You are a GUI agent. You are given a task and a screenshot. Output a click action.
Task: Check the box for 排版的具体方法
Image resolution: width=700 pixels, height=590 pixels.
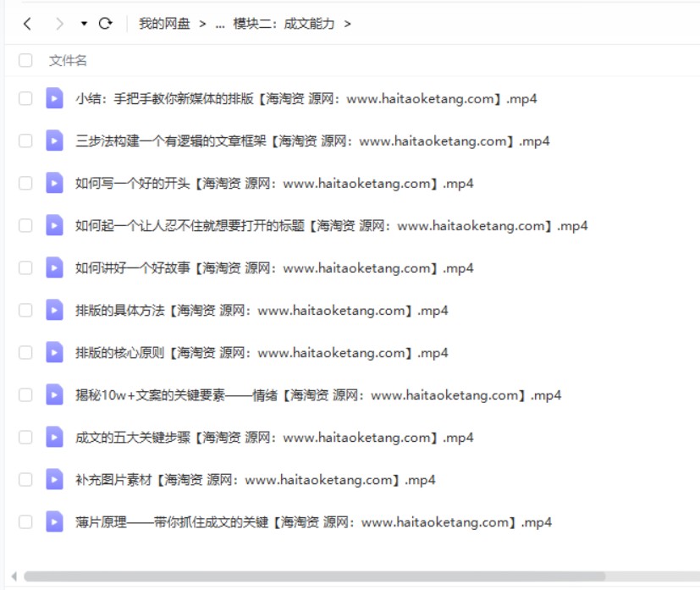[x=25, y=310]
